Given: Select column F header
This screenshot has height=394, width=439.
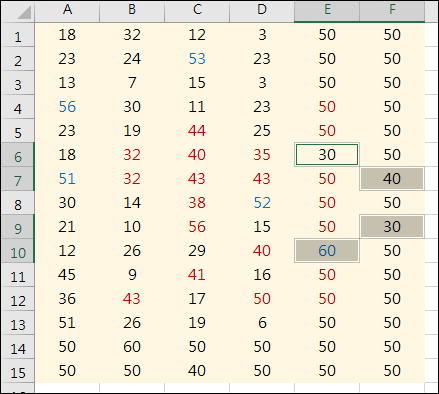Looking at the screenshot, I should click(392, 11).
